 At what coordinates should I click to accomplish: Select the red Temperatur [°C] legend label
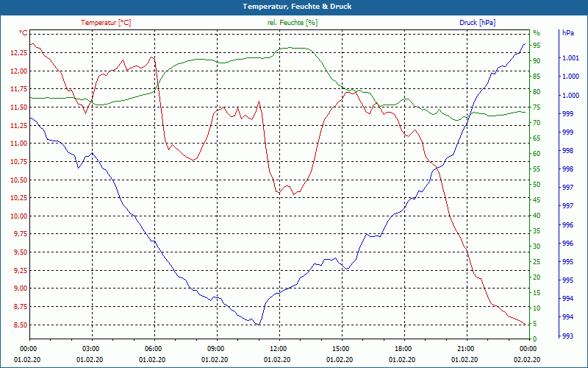coord(106,23)
